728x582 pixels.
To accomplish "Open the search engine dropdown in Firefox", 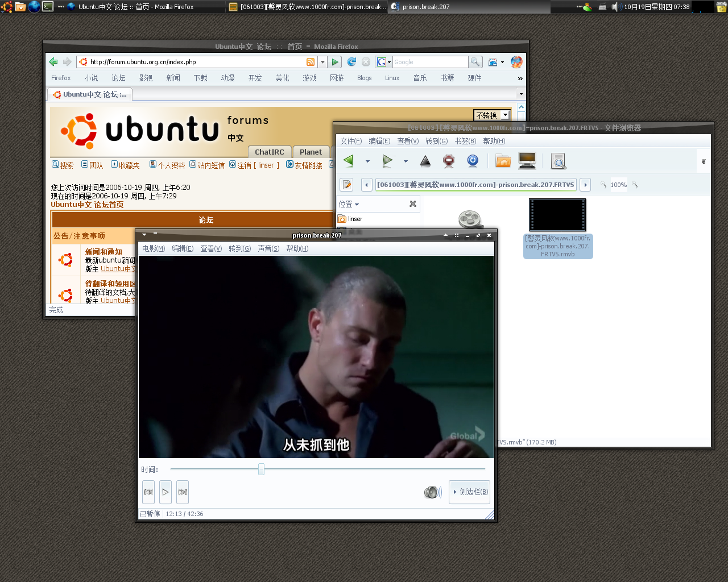I will click(384, 62).
